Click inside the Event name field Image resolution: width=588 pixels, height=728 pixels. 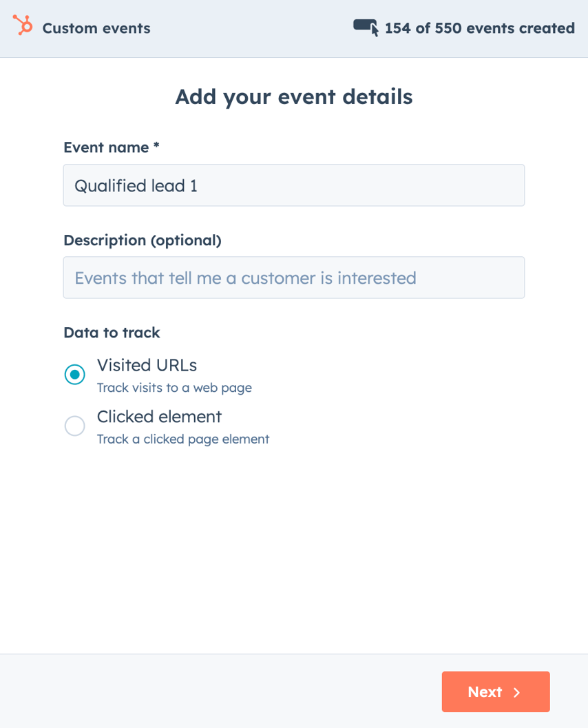294,185
